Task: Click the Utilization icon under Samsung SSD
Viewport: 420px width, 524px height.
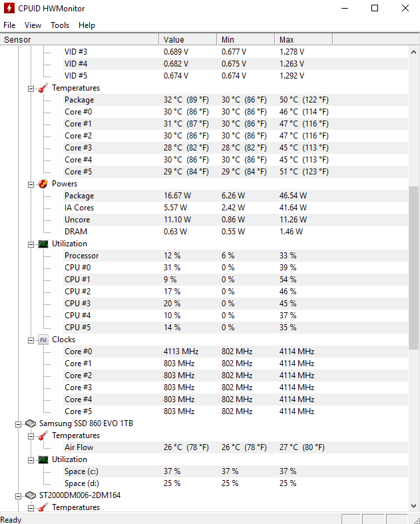Action: 43,459
